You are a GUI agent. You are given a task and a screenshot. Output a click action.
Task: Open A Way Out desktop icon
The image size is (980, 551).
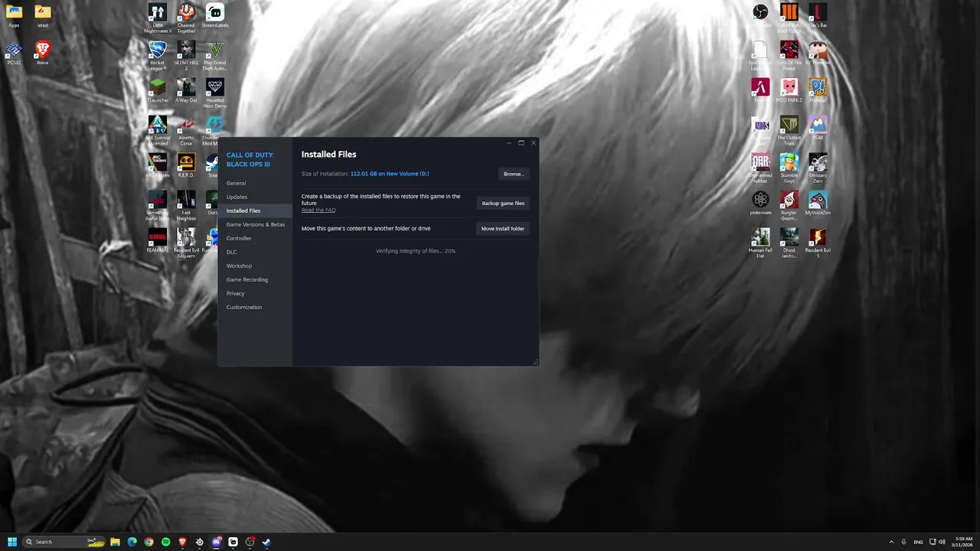point(186,91)
